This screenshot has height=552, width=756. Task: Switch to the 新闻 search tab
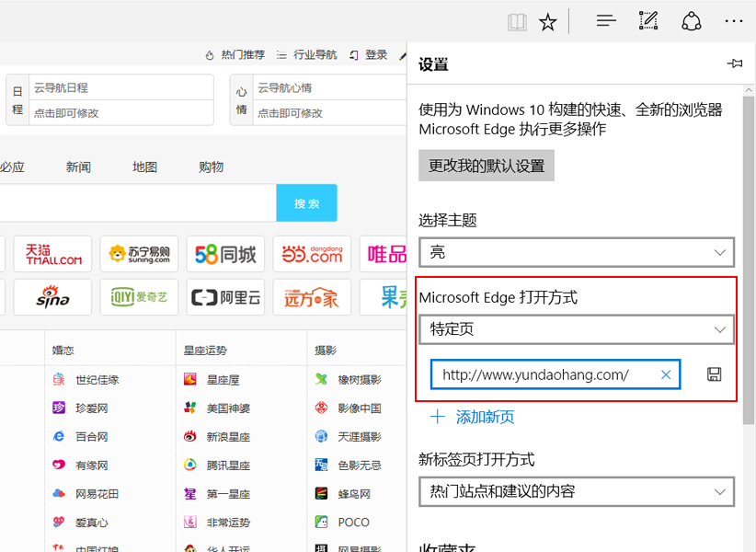pos(78,167)
